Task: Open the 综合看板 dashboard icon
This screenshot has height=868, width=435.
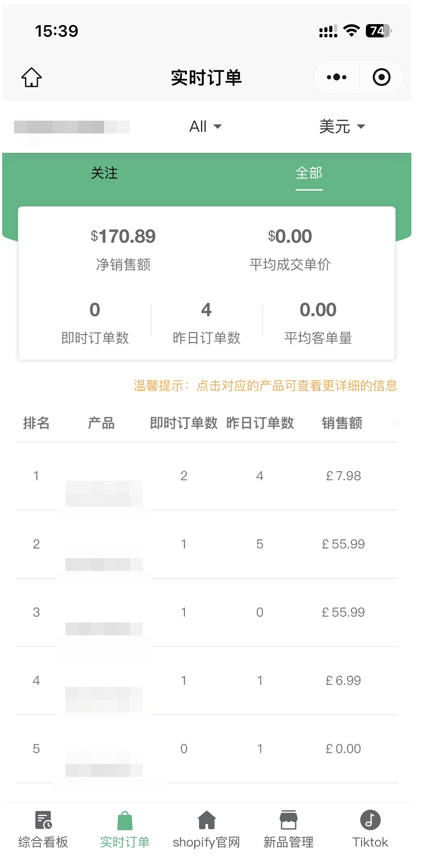Action: click(x=43, y=820)
